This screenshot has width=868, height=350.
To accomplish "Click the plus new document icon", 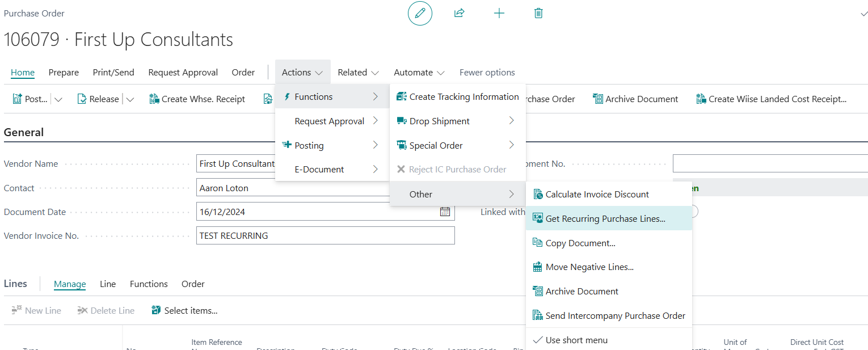I will [x=499, y=13].
